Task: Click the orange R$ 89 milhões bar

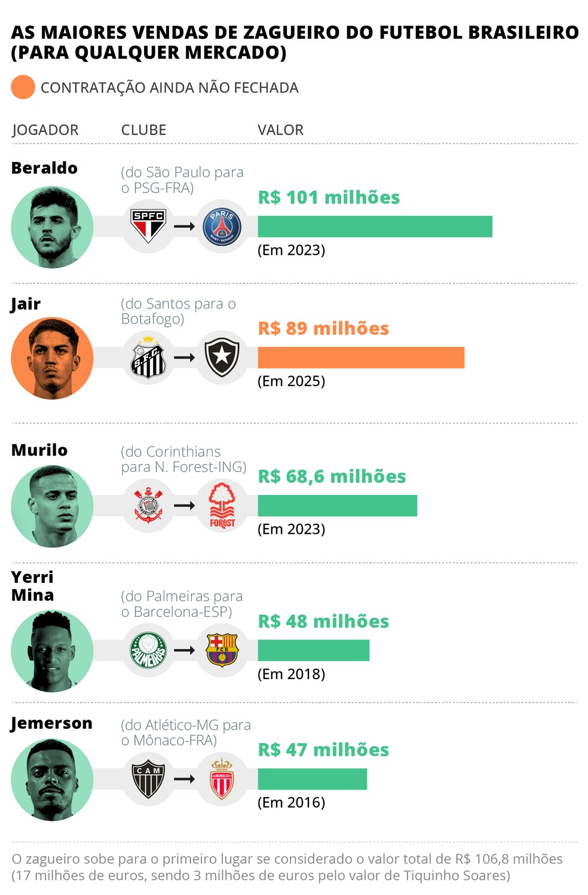Action: pos(361,358)
